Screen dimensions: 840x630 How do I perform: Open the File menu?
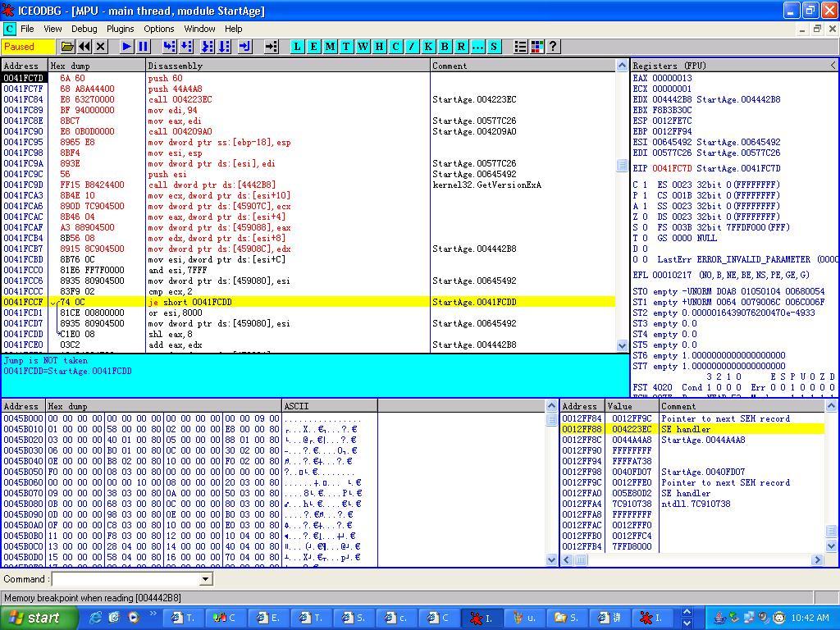click(x=27, y=29)
